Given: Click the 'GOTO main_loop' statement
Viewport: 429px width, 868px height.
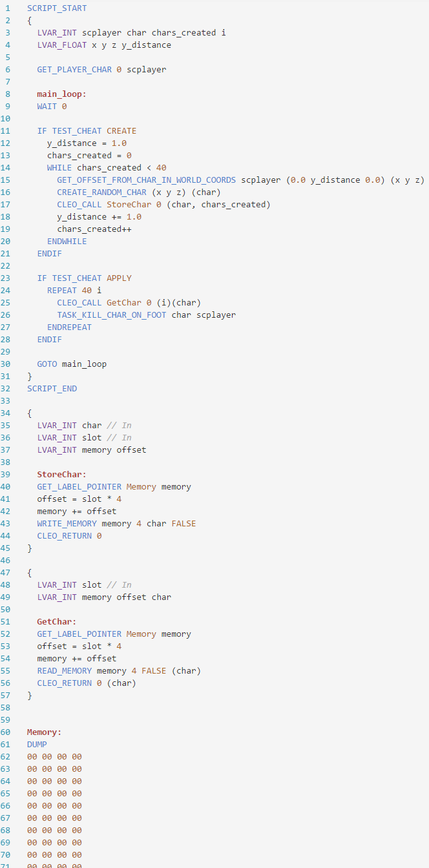Looking at the screenshot, I should (x=72, y=364).
